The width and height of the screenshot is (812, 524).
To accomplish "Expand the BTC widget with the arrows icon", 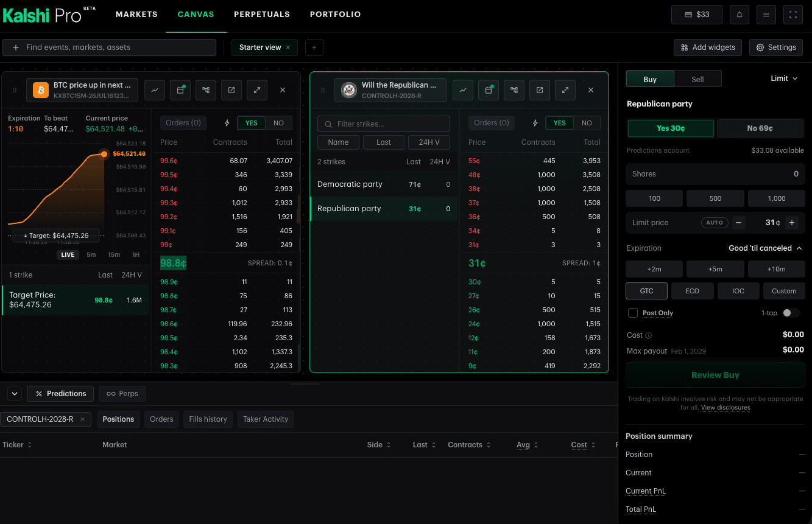I will (257, 90).
